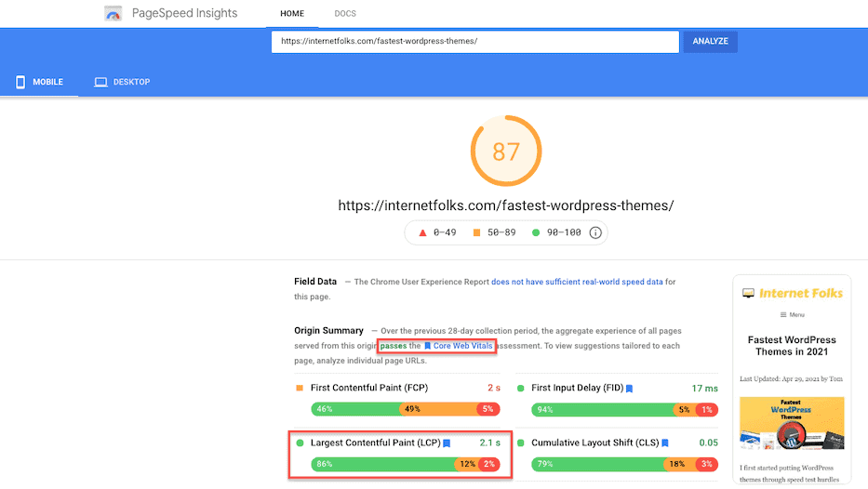The image size is (868, 489).
Task: Switch to the DESKTOP tab
Action: click(123, 82)
